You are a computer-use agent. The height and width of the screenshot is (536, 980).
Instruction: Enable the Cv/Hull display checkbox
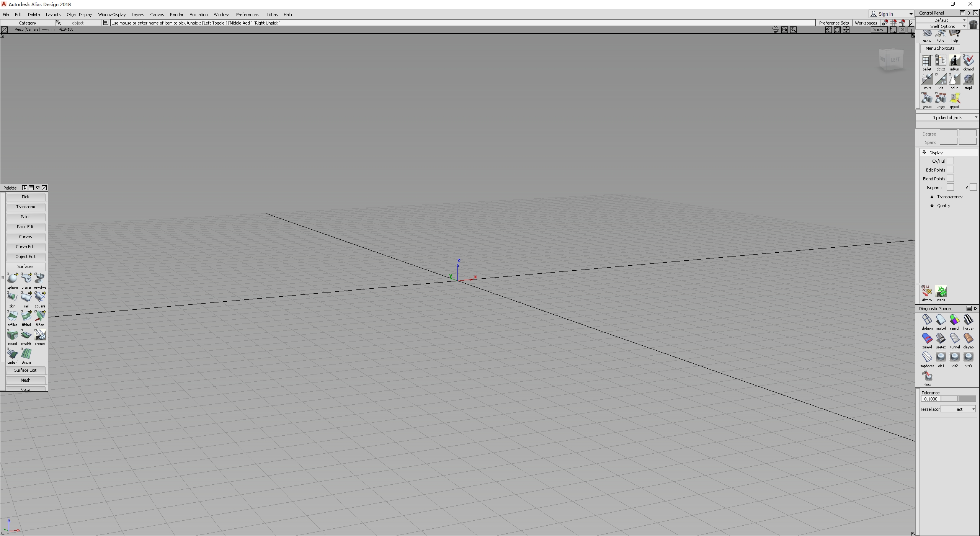[950, 161]
